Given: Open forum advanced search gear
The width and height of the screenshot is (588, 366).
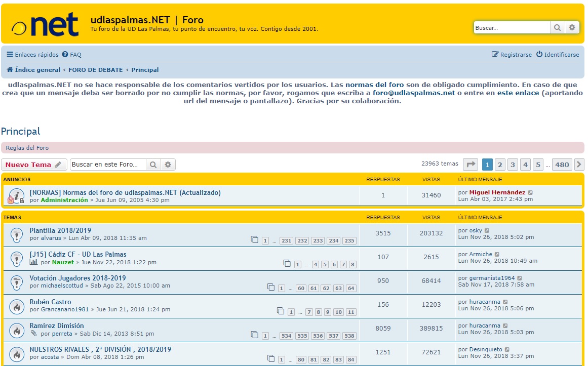Looking at the screenshot, I should (x=168, y=165).
